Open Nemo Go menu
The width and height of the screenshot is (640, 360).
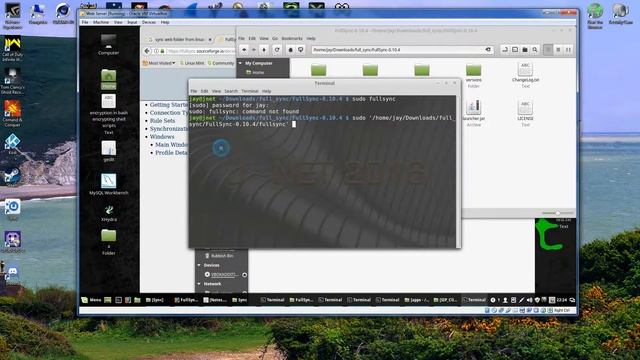pos(275,38)
